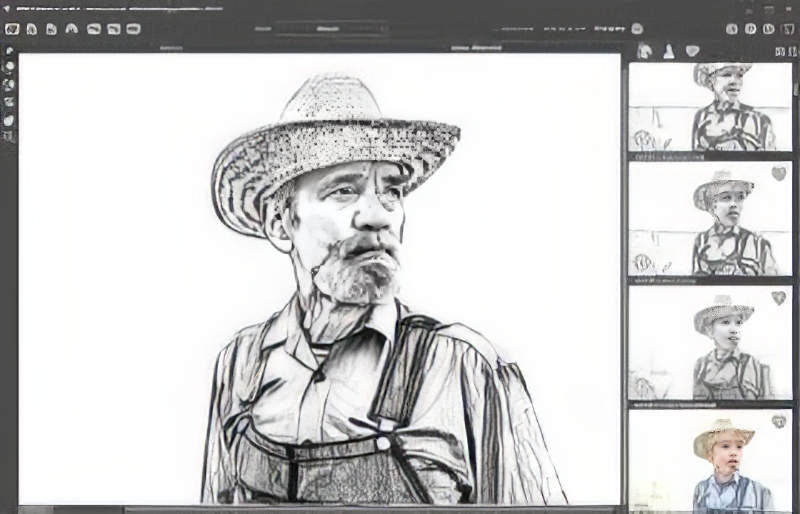Click the second of four round icons at the top right
The height and width of the screenshot is (514, 800).
pyautogui.click(x=750, y=29)
